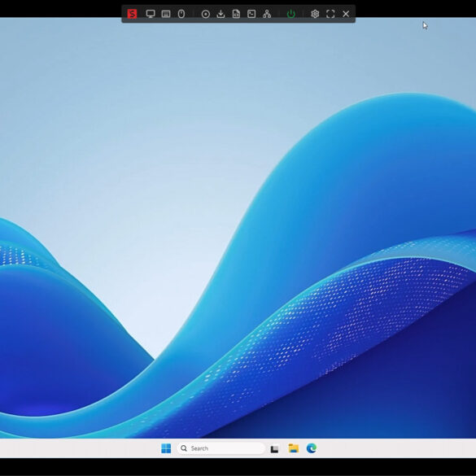This screenshot has height=476, width=476.
Task: Open Task View on the taskbar
Action: [274, 448]
